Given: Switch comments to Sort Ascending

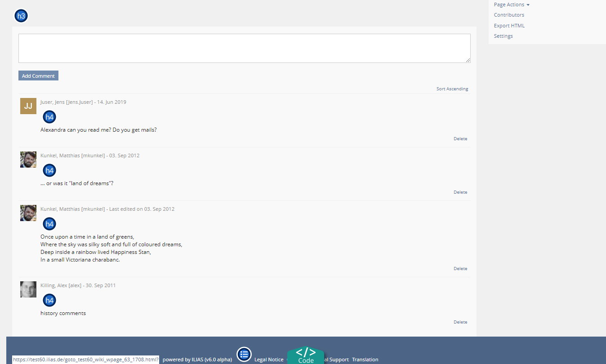Looking at the screenshot, I should tap(452, 89).
